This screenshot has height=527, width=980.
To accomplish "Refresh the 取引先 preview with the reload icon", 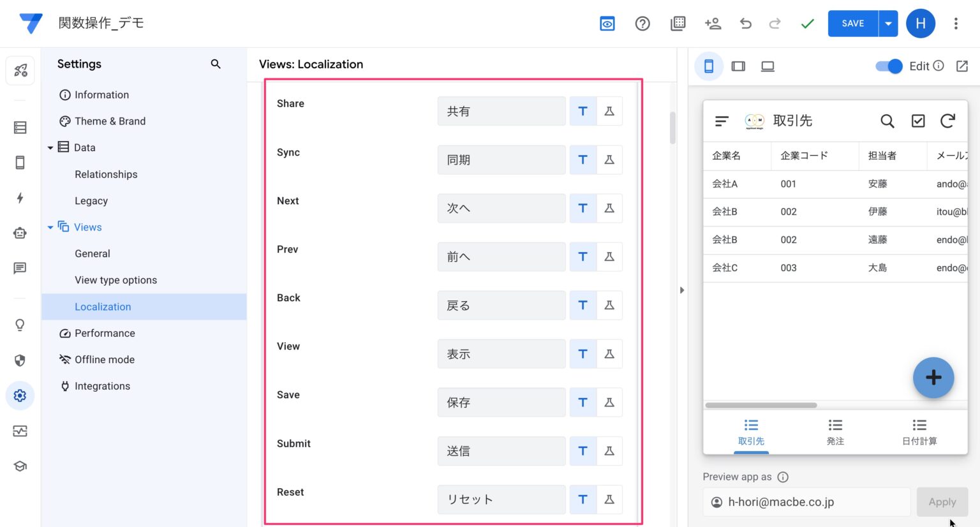I will point(948,121).
